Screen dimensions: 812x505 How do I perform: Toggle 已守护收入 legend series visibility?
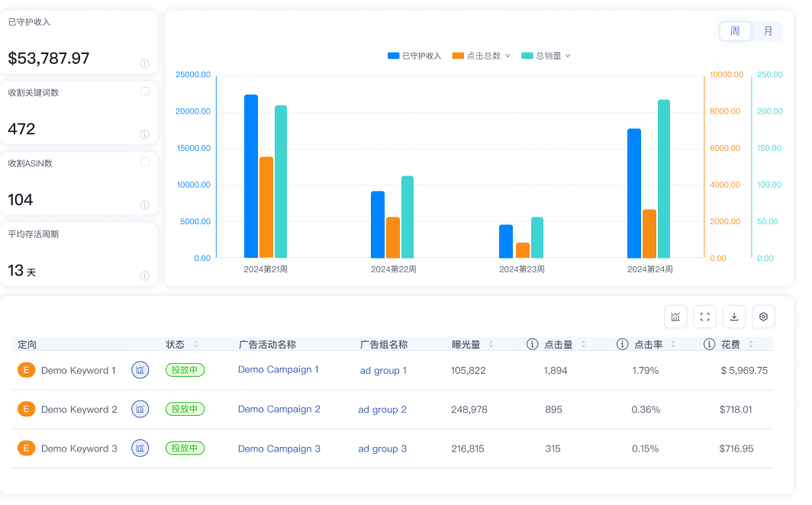[x=414, y=56]
